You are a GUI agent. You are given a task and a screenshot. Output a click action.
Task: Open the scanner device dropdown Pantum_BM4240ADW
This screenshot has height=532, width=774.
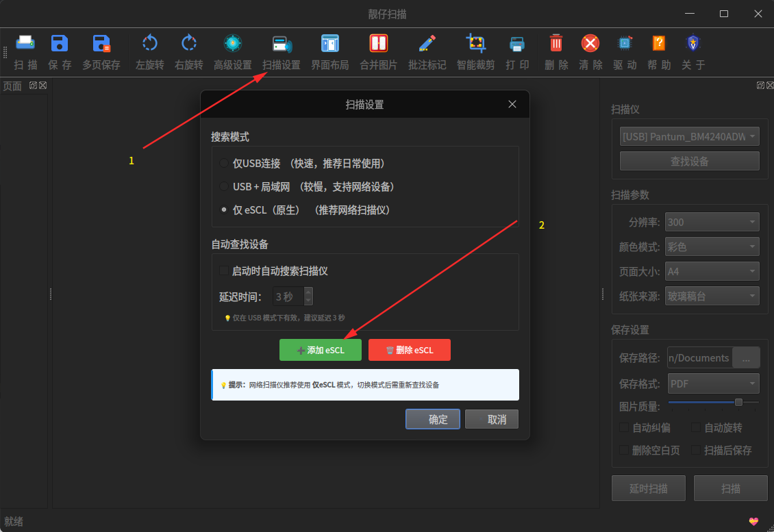[x=690, y=137]
